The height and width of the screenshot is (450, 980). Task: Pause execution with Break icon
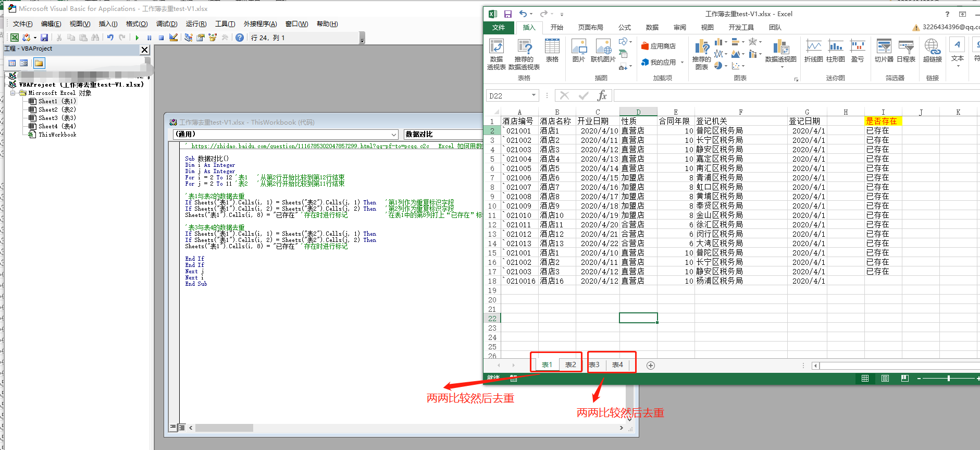coord(150,38)
